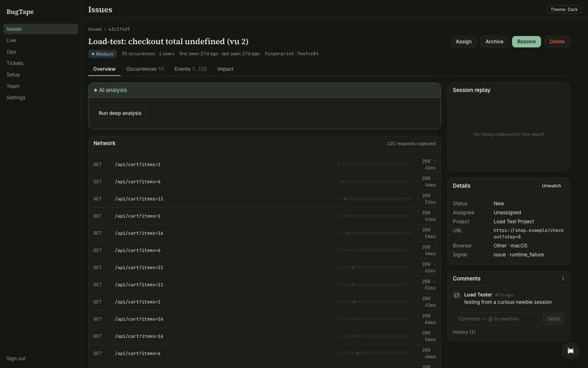Archive this issue
This screenshot has width=588, height=368.
point(494,42)
